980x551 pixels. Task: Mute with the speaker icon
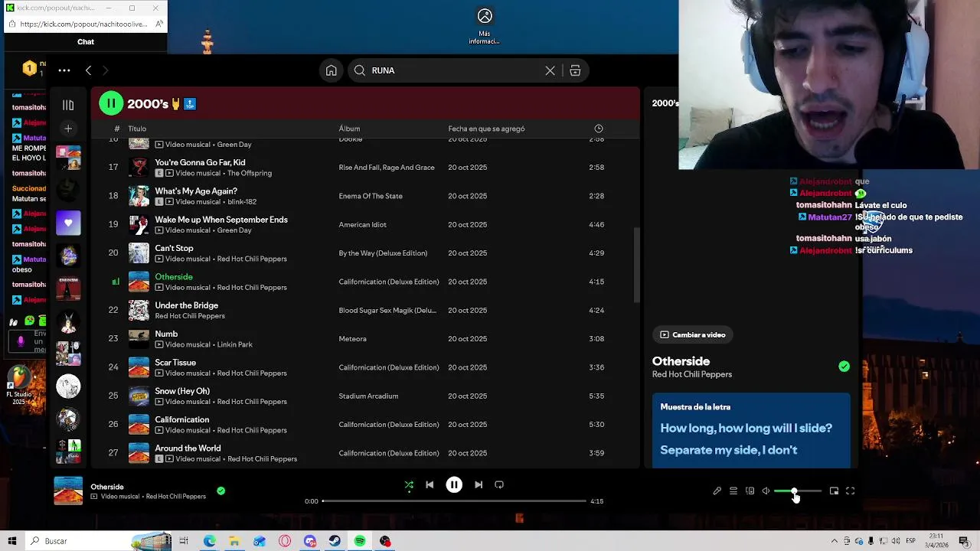[x=766, y=491]
